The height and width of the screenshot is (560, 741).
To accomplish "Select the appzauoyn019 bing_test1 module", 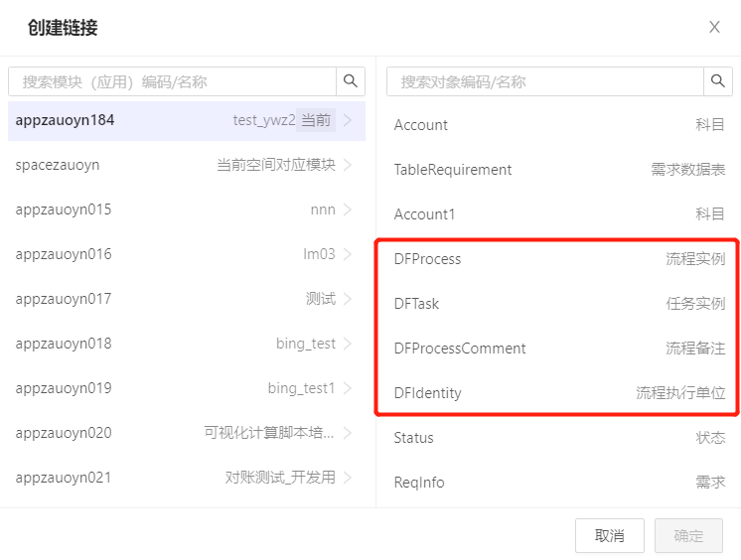I will coord(187,388).
